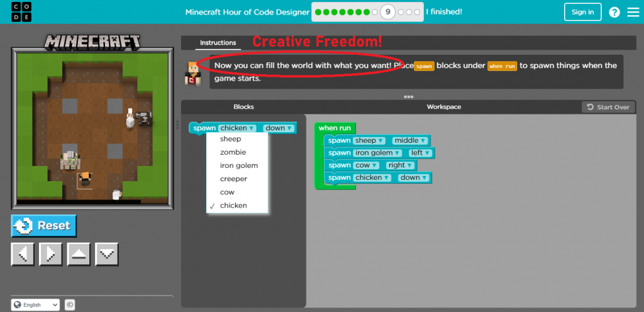Open toolbox block down direction dropdown
644x312 pixels.
pos(279,128)
